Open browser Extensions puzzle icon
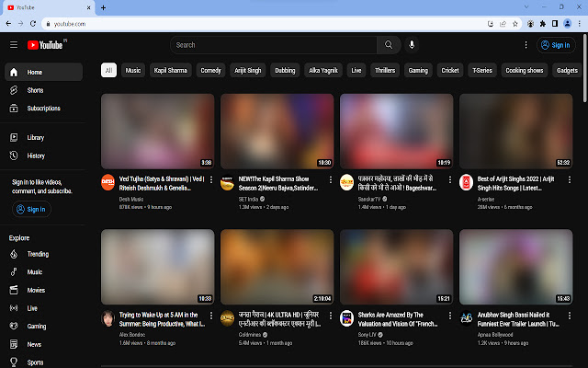Screen dimensions: 588x368 coord(543,24)
